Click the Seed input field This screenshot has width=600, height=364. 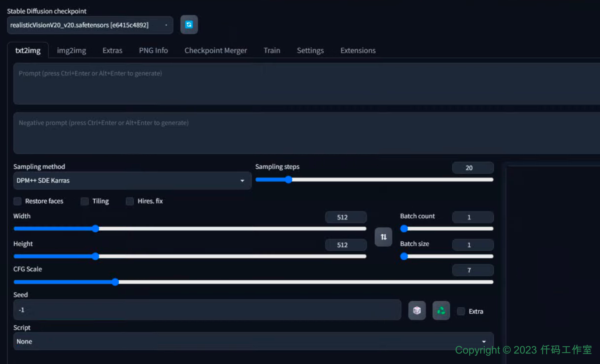207,310
